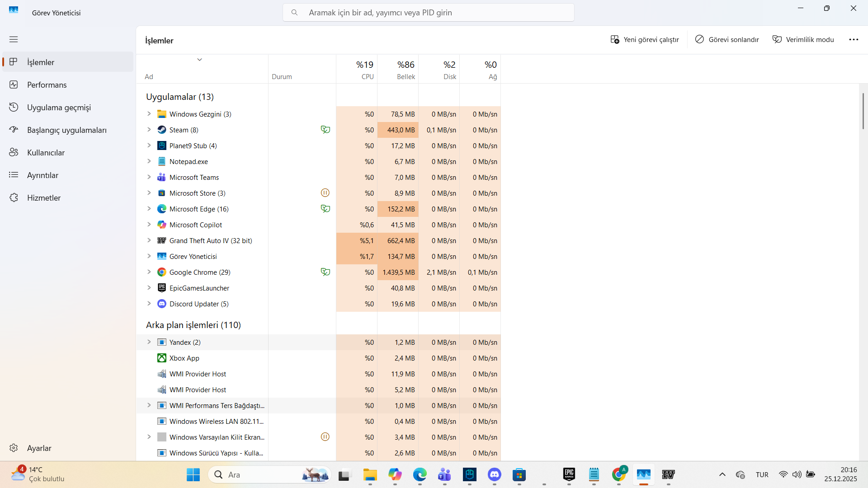Click the Microsoft Copilot process icon

click(161, 225)
